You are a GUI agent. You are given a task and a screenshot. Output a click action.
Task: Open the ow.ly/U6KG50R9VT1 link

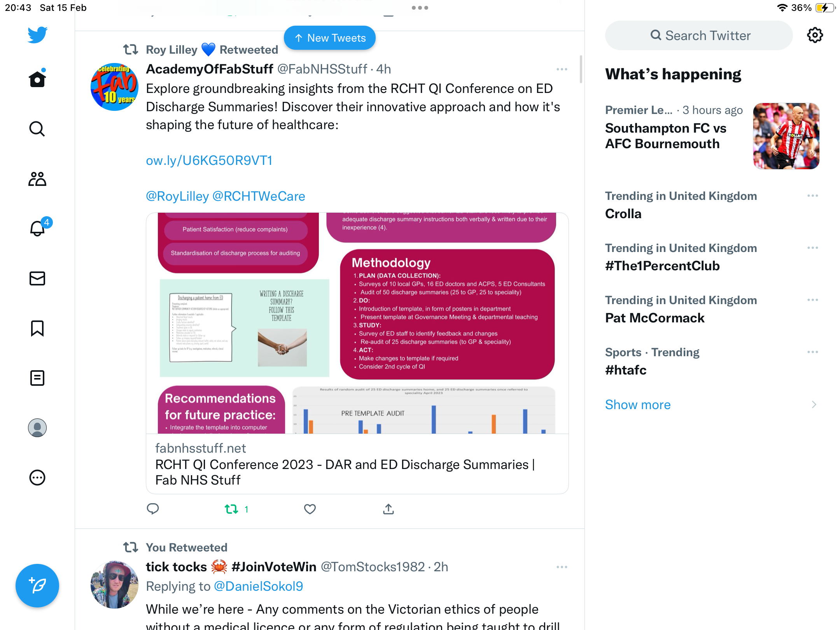[x=209, y=160]
